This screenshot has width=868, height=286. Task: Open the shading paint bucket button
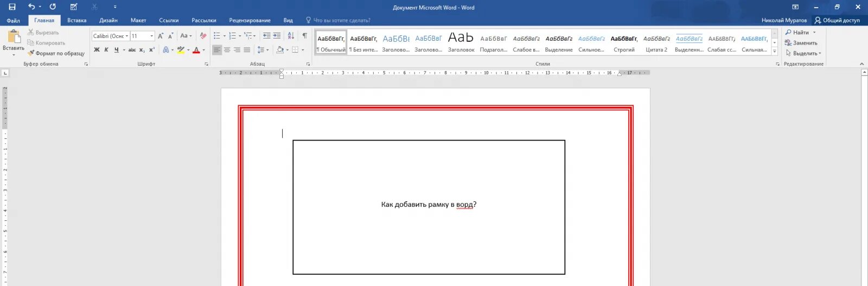pos(280,50)
